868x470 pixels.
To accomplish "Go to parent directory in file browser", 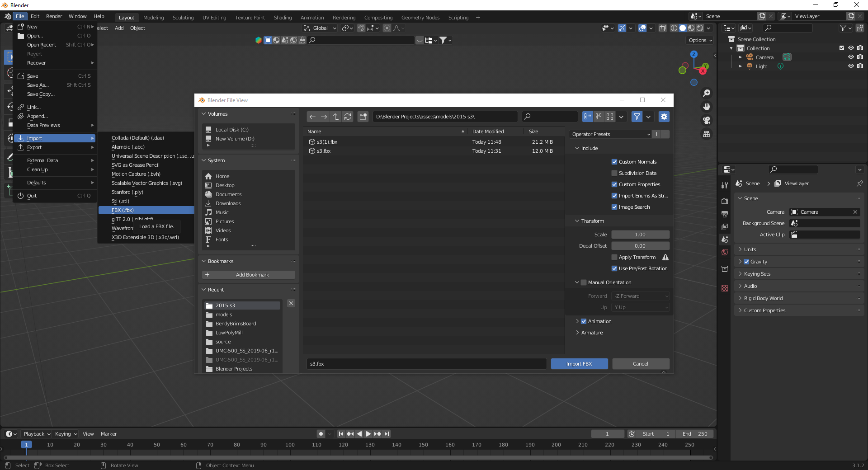I will (335, 117).
